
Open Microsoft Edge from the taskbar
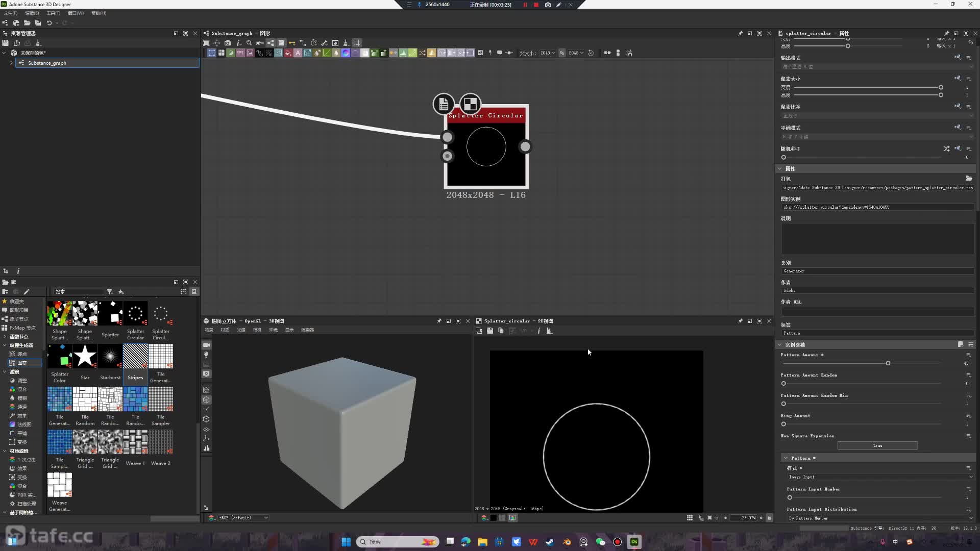point(466,542)
